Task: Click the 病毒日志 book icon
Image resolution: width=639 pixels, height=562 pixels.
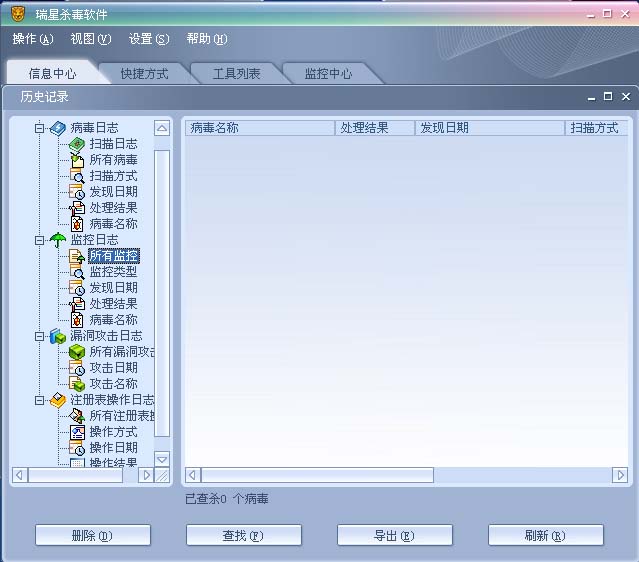Action: pos(58,128)
